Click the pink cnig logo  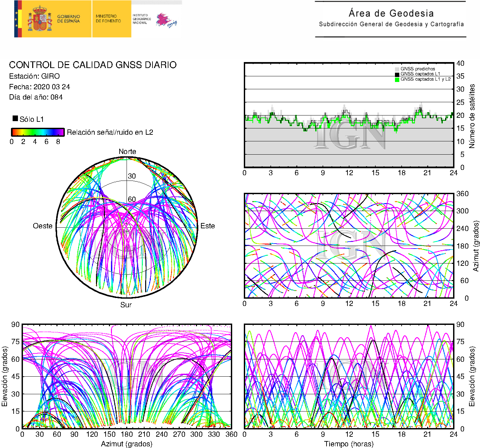tap(166, 20)
